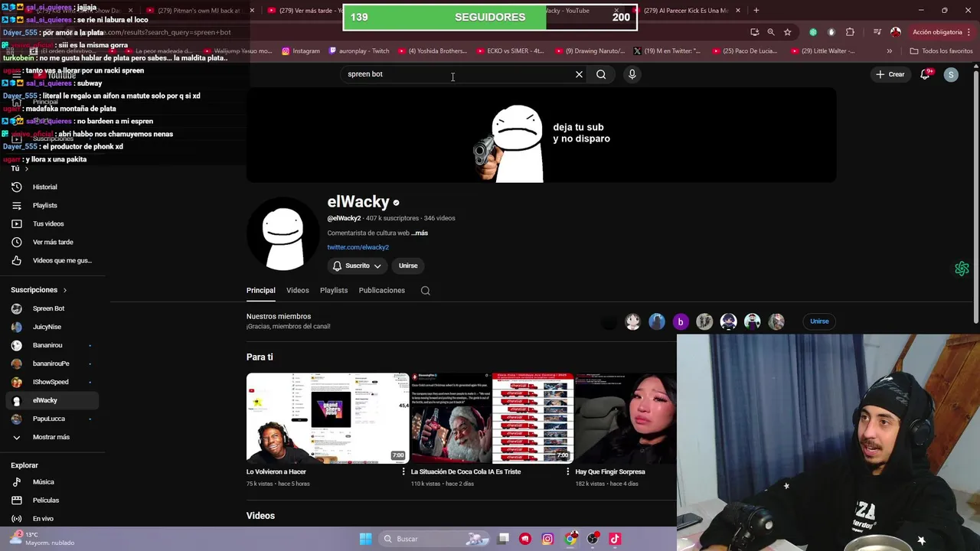Image resolution: width=980 pixels, height=551 pixels.
Task: Expand Mostrar más subscriptions
Action: [x=50, y=437]
